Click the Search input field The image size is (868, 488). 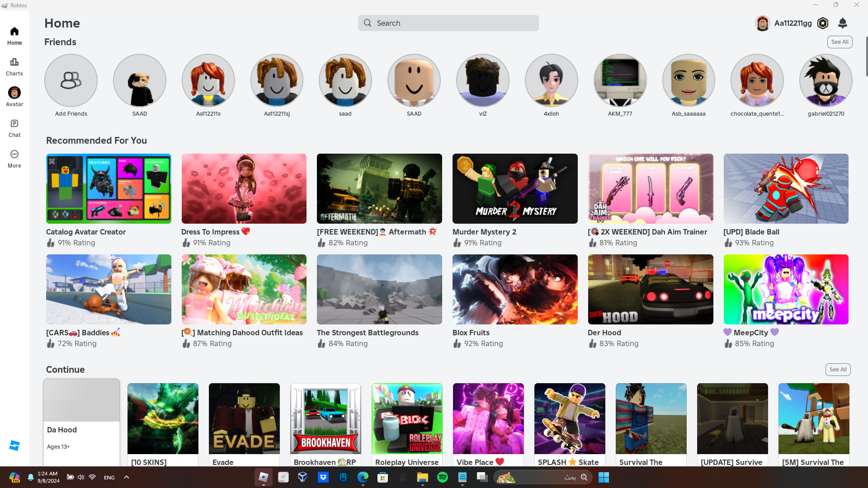[x=448, y=23]
